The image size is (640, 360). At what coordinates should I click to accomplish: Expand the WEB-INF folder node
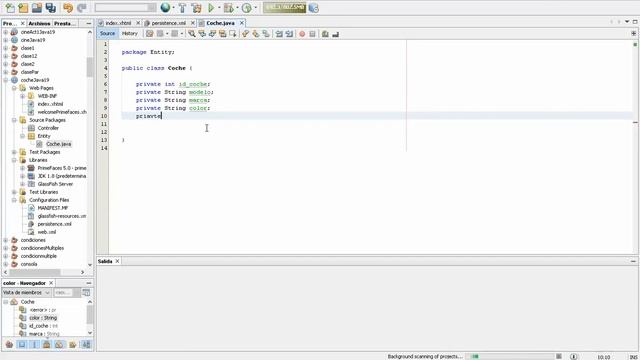coord(22,96)
